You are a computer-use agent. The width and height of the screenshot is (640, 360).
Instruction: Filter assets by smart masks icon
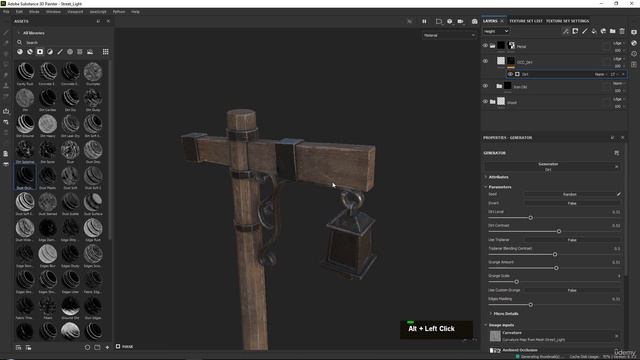pyautogui.click(x=40, y=52)
